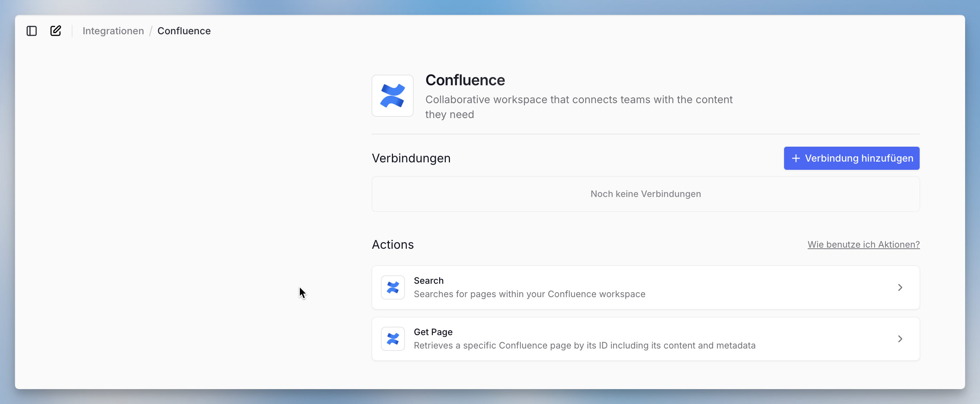Click the new chat compose icon
This screenshot has width=980, height=404.
coord(55,31)
